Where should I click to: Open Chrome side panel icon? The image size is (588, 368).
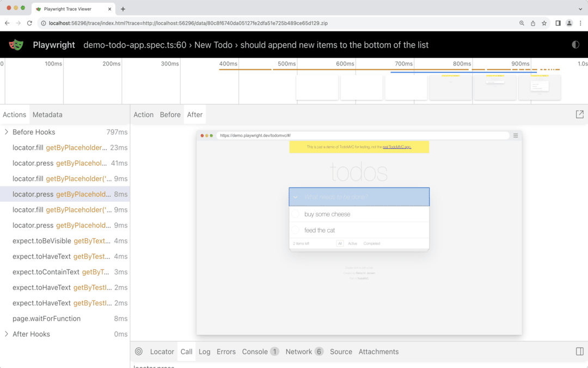pos(558,23)
